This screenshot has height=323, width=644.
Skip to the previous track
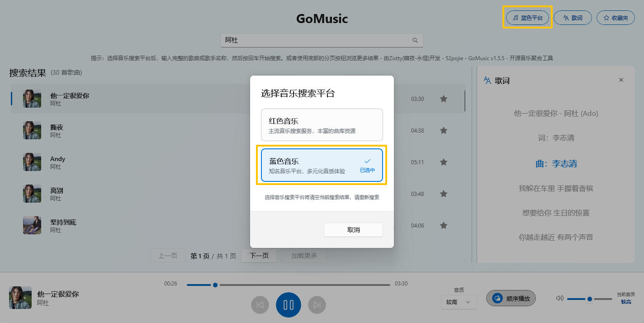tap(260, 305)
